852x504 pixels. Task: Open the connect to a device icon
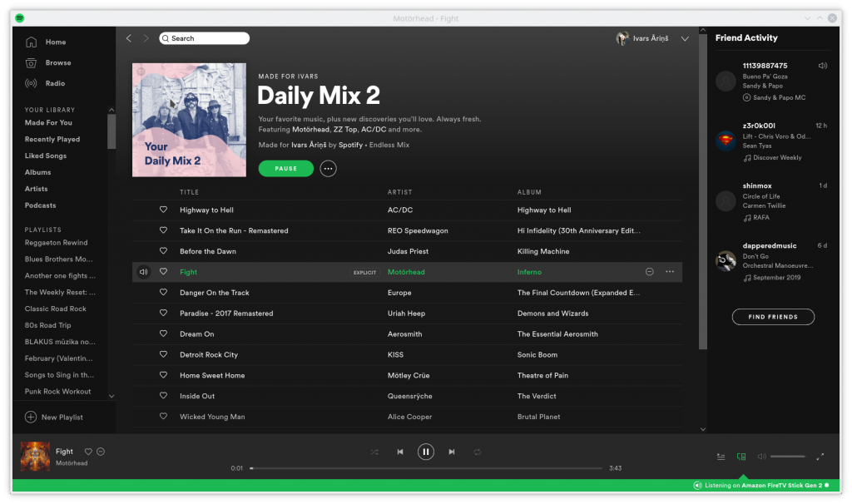click(741, 457)
